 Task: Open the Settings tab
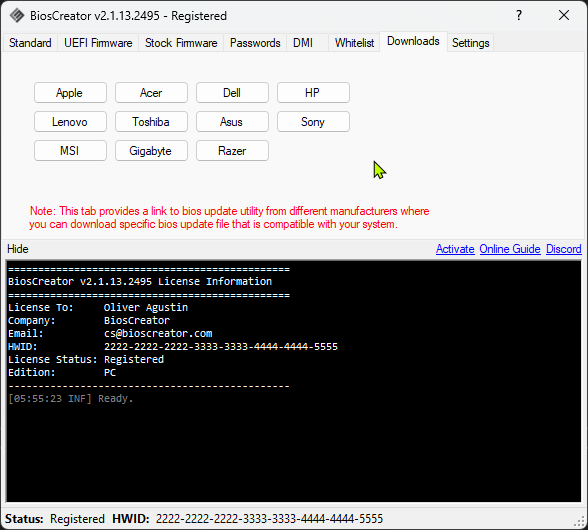coord(471,43)
